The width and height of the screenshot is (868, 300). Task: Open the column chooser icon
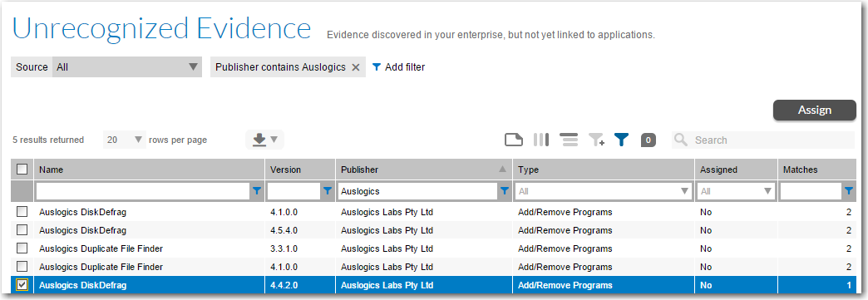coord(541,140)
